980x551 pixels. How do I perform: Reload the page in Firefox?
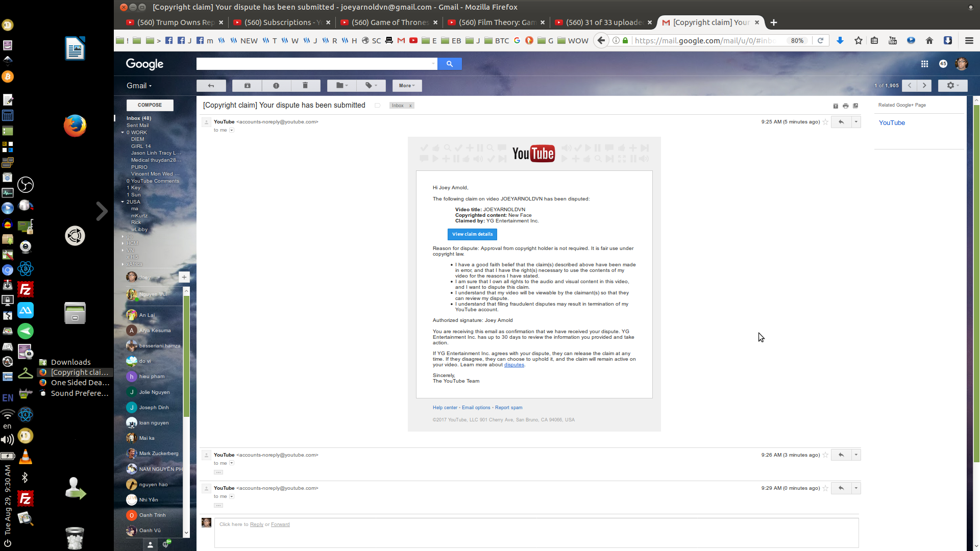[x=821, y=40]
